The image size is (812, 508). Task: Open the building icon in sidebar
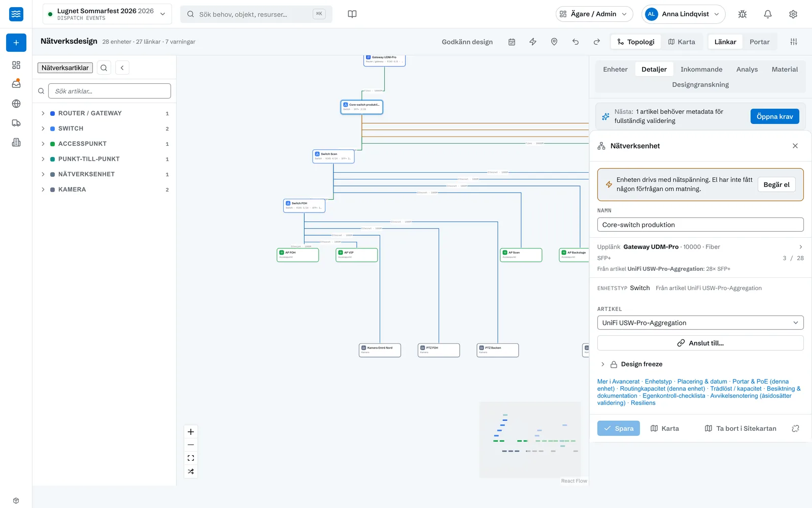[x=16, y=142]
